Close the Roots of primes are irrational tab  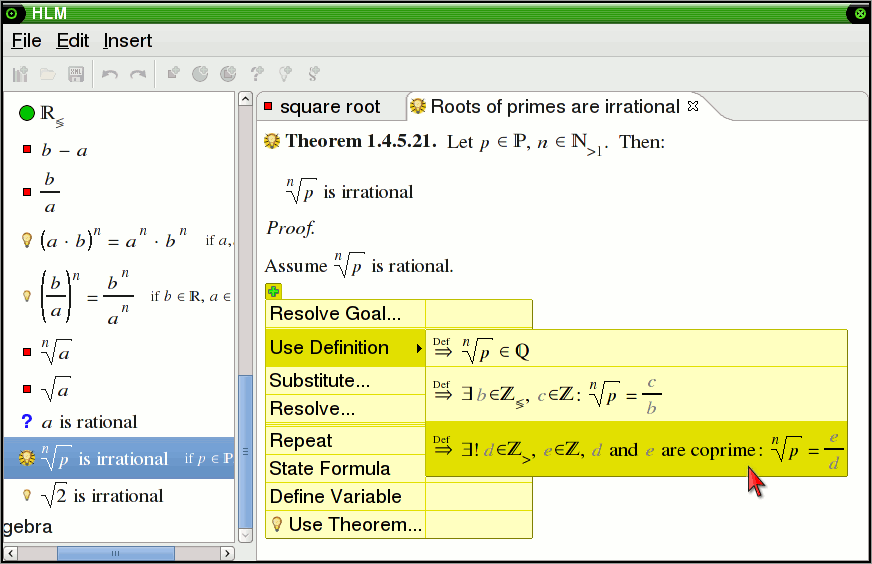693,106
